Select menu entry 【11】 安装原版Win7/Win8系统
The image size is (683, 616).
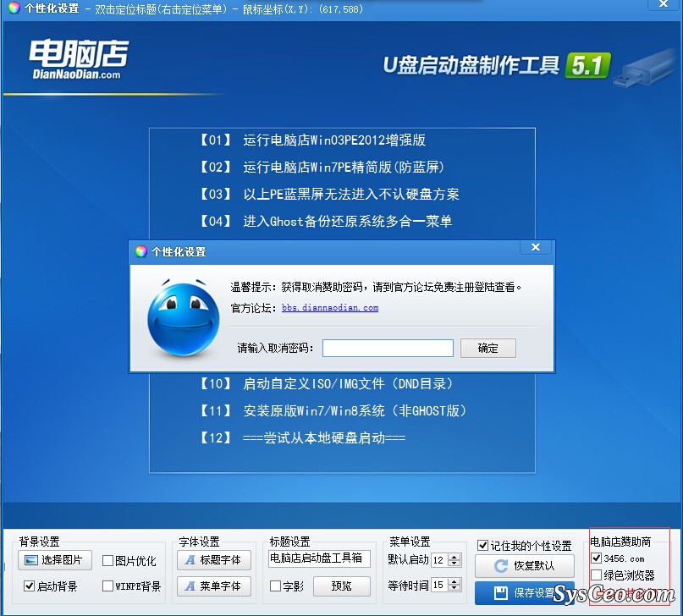click(x=333, y=411)
